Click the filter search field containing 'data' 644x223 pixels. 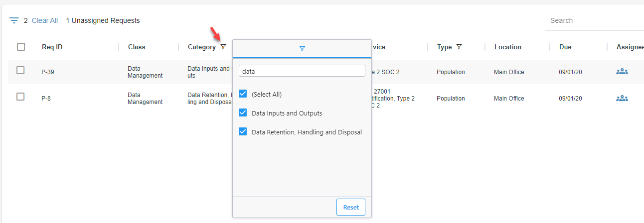[x=302, y=71]
